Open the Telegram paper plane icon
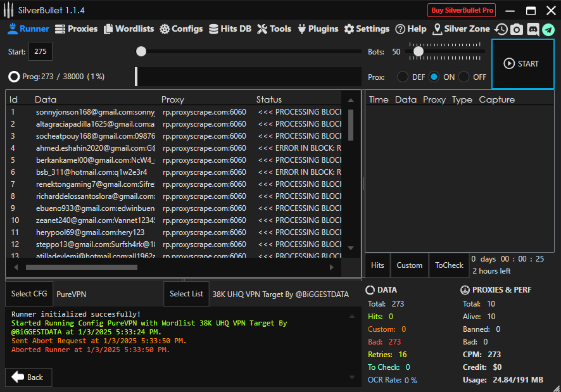The height and width of the screenshot is (392, 561). click(548, 29)
